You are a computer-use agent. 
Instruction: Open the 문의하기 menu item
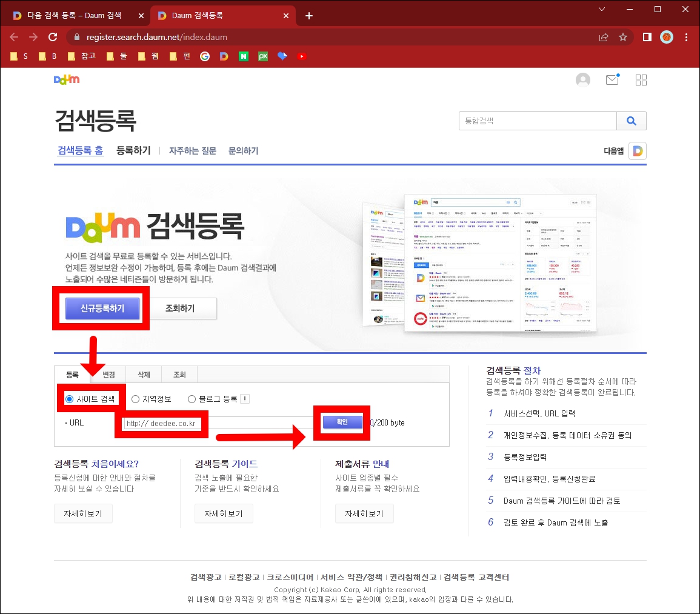click(243, 151)
